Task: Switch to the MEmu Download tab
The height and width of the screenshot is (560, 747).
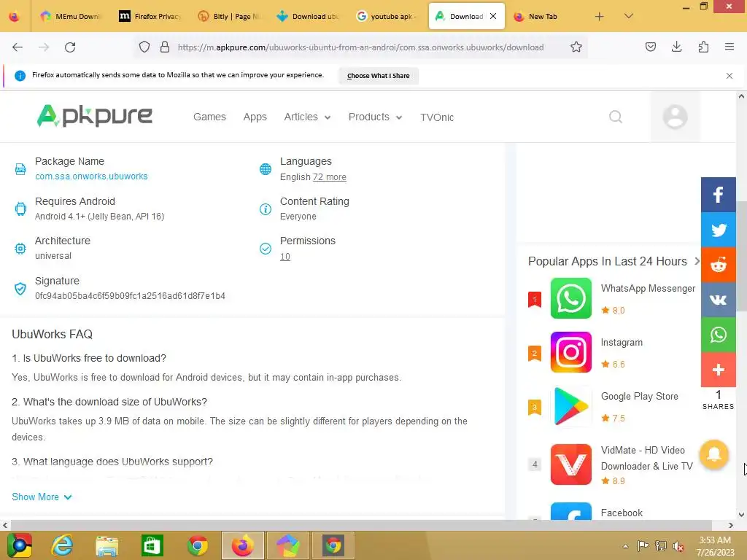Action: pyautogui.click(x=71, y=16)
